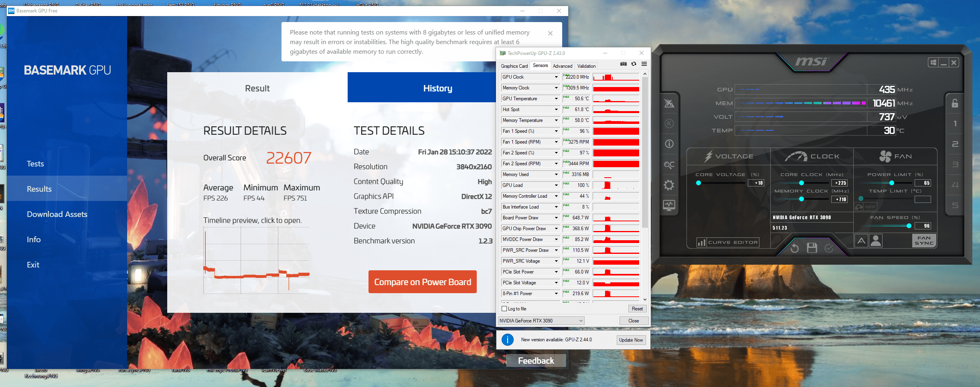The width and height of the screenshot is (980, 387).
Task: Click the Core Clock +225 value field
Action: pyautogui.click(x=839, y=183)
